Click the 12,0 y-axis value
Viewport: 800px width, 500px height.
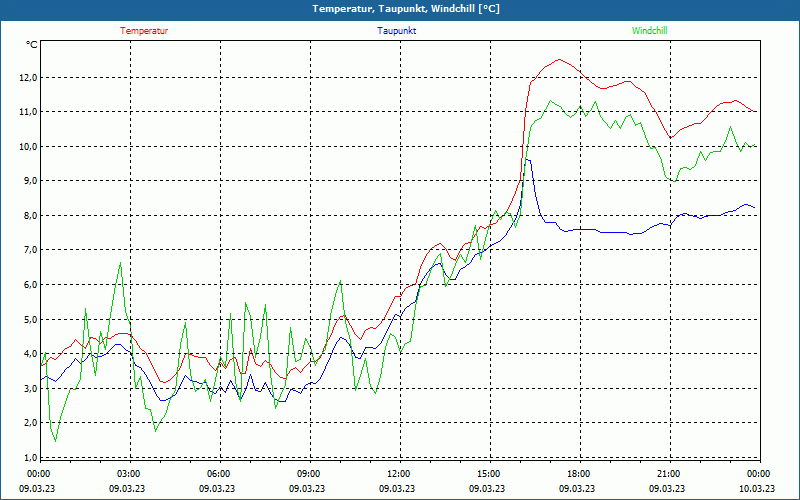click(x=29, y=77)
